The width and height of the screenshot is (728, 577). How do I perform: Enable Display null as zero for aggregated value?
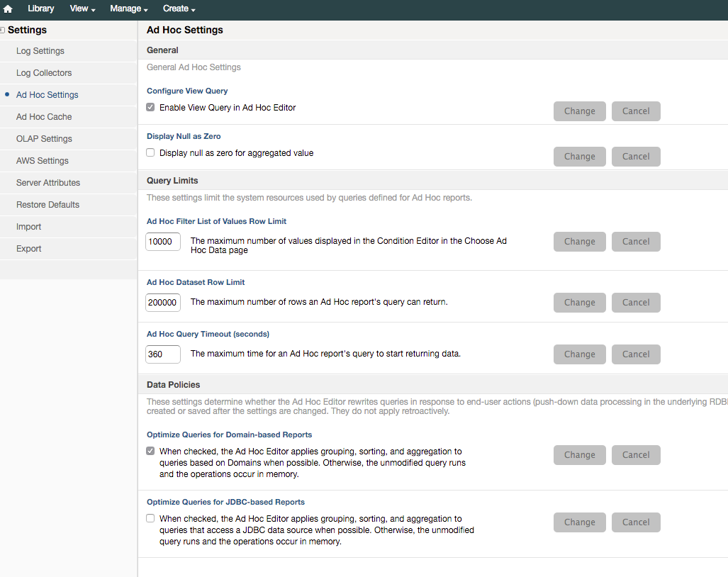(150, 152)
